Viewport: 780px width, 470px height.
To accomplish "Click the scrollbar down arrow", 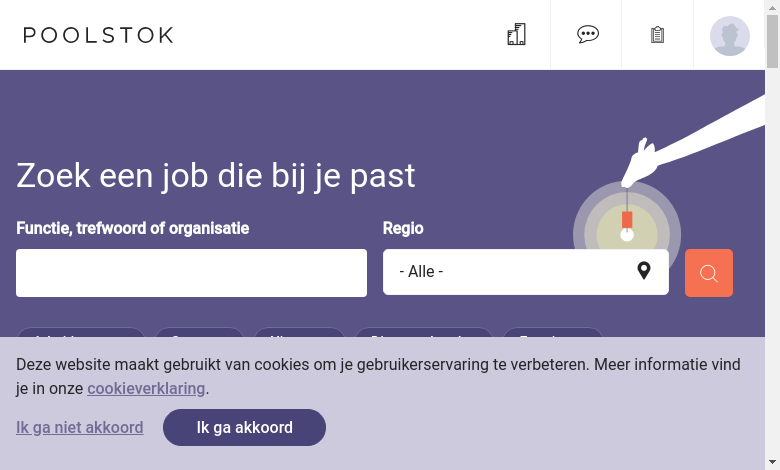I will (x=772, y=463).
